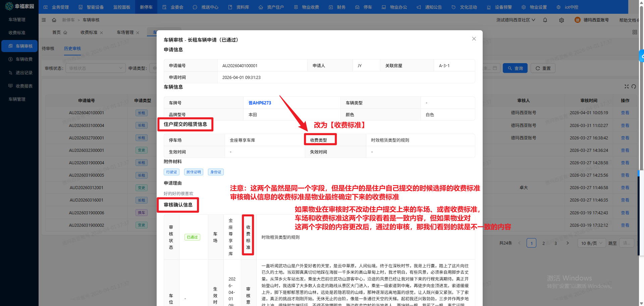Collapse the sidebar with the hamburger icon

44,20
